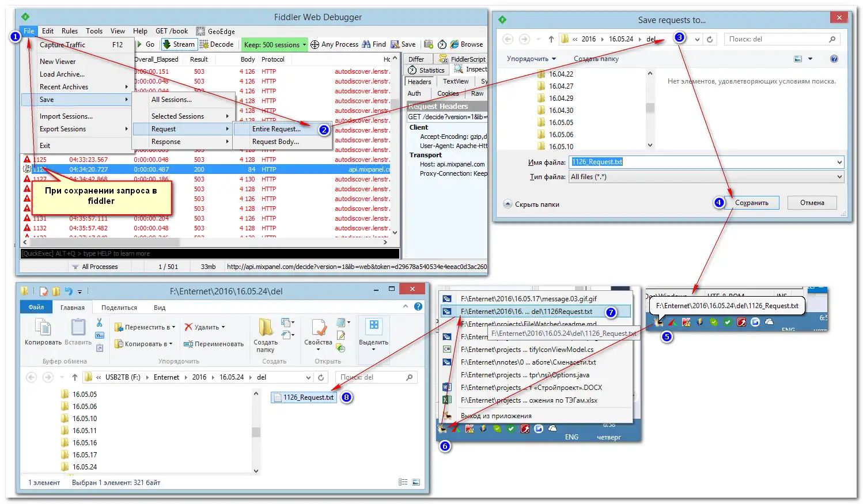Select file 1126_Request.txt in Explorer
Viewport: 863px width, 504px height.
click(x=304, y=397)
